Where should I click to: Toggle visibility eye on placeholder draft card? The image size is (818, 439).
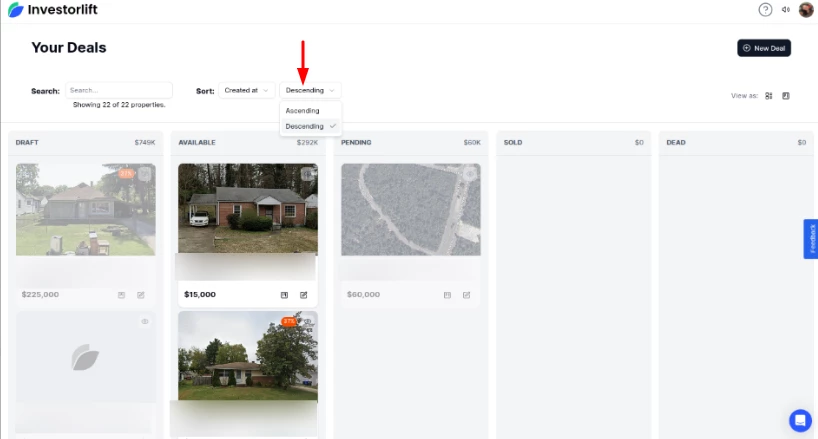click(x=145, y=322)
